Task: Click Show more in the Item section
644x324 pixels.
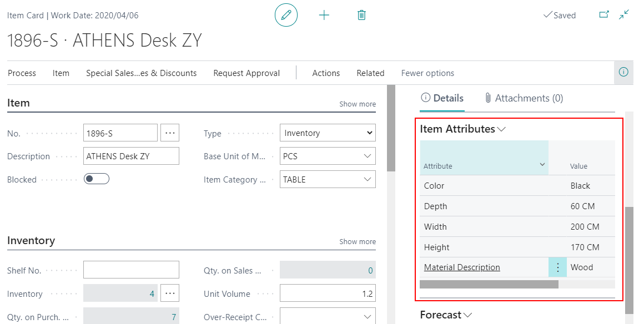Action: [x=357, y=103]
